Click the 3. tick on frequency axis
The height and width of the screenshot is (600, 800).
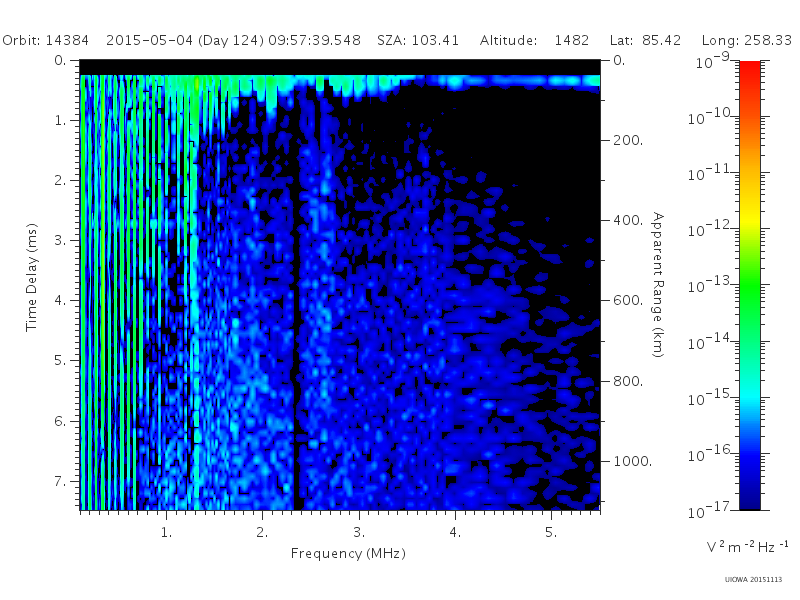click(359, 532)
